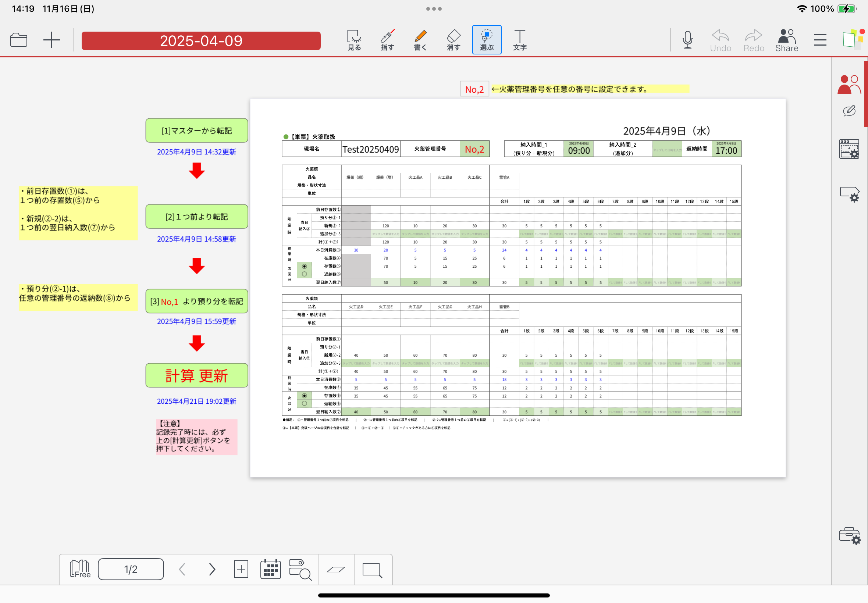
Task: Select 返納数⑥ radio in upper table
Action: click(304, 274)
